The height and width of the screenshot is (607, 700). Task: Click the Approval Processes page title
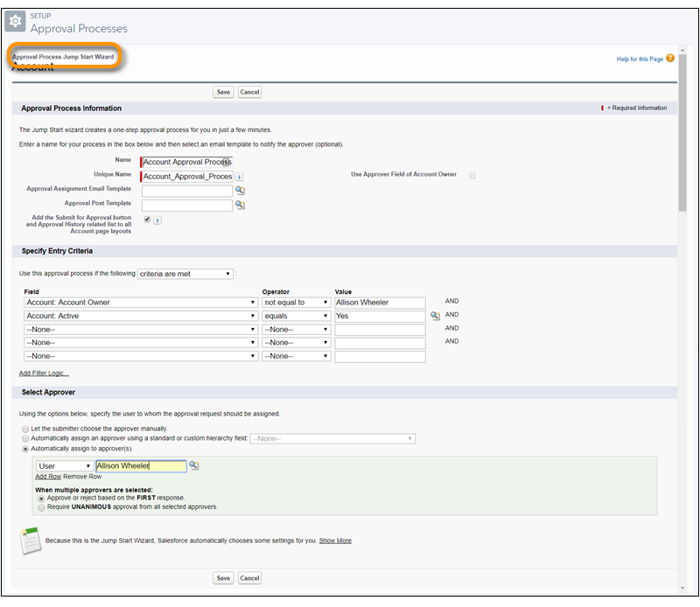[x=79, y=29]
